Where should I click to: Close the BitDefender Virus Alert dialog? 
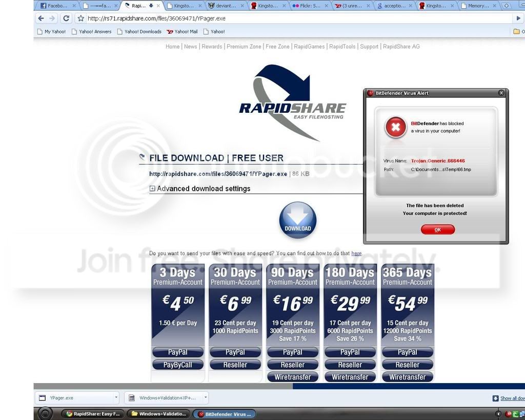(x=501, y=93)
